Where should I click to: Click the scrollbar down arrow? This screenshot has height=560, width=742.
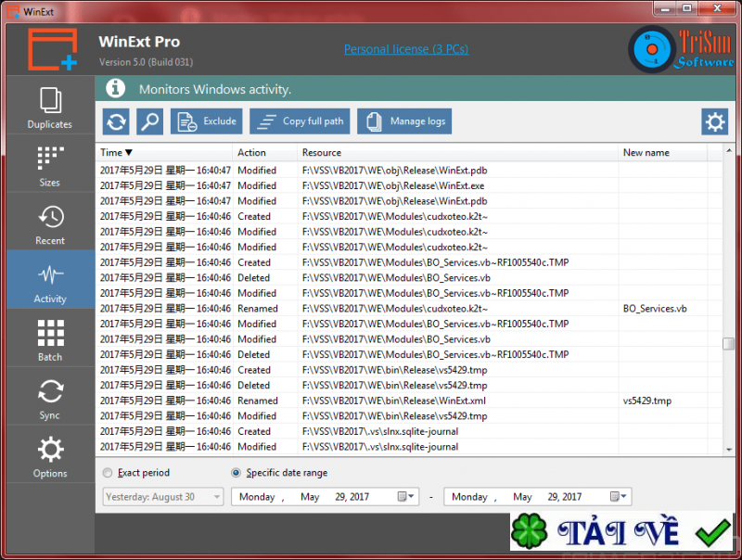coord(729,450)
